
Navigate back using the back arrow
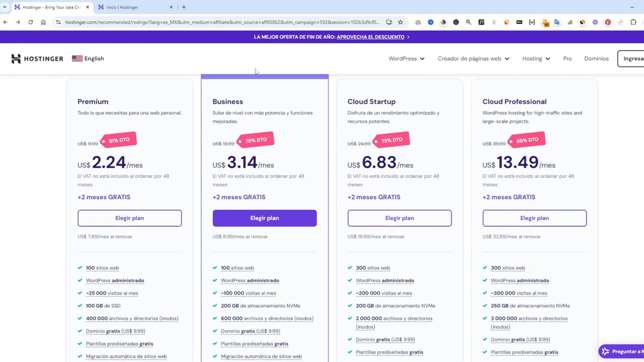tap(5, 22)
